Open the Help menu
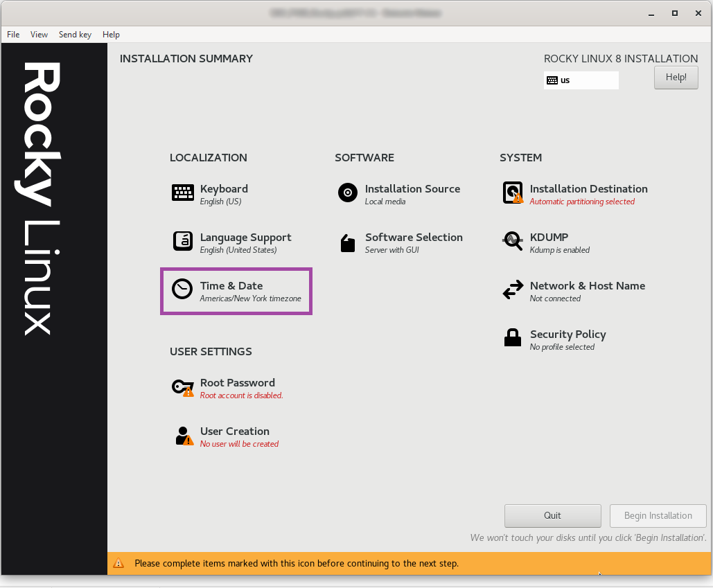Screen dimensions: 713x588 click(111, 35)
